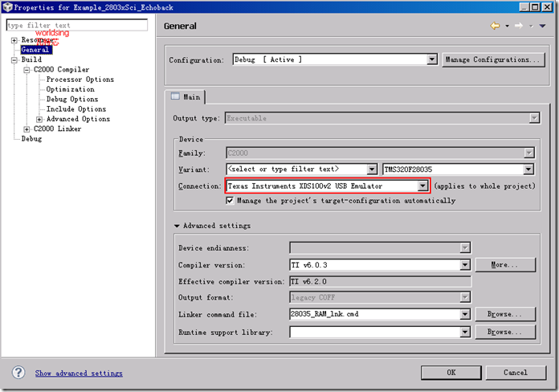Viewport: 559px width, 392px height.
Task: Select the Debug tree item
Action: click(31, 139)
